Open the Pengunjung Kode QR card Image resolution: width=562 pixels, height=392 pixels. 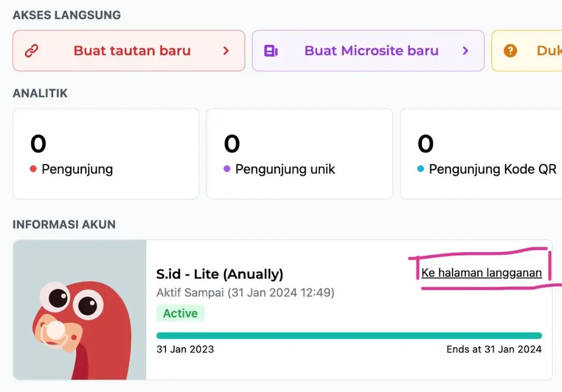pos(480,153)
